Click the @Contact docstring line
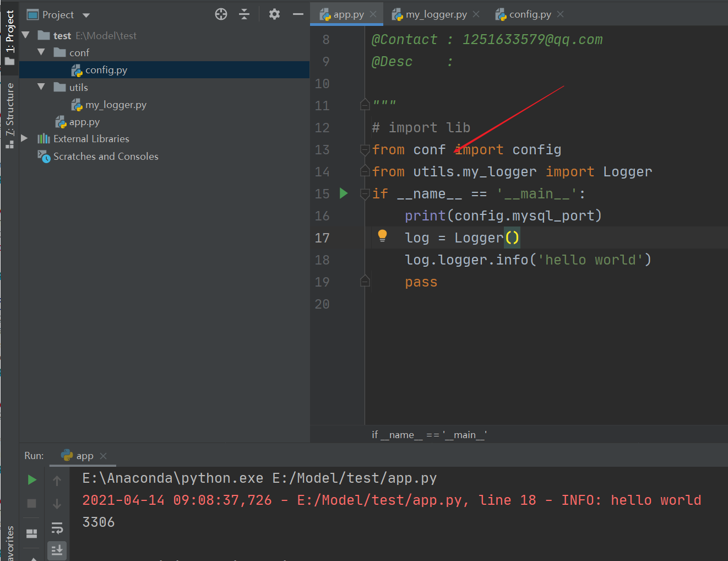Viewport: 728px width, 561px height. (487, 40)
